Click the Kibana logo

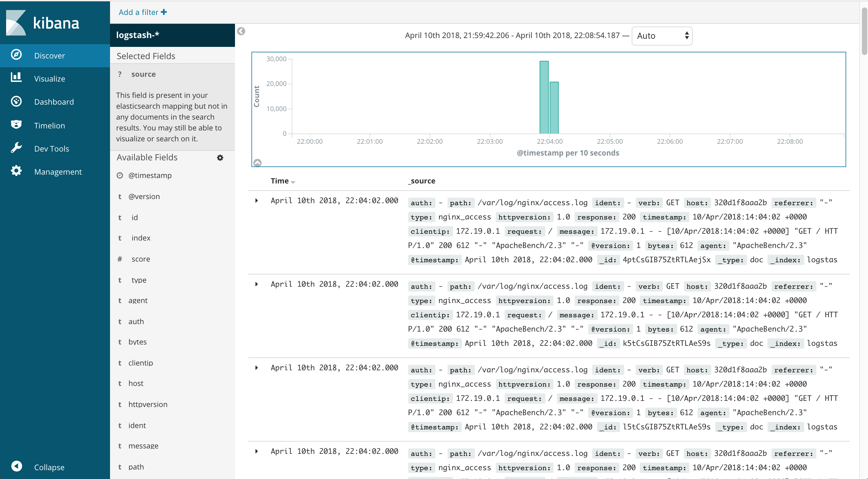click(43, 23)
